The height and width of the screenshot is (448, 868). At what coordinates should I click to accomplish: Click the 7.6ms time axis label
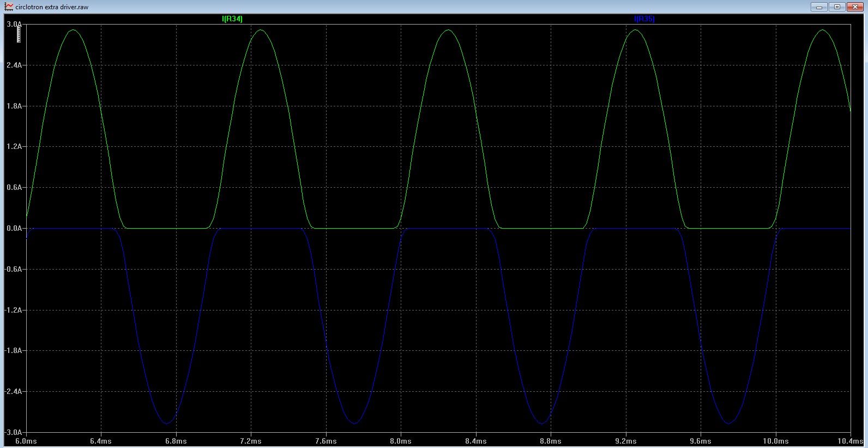pyautogui.click(x=325, y=441)
